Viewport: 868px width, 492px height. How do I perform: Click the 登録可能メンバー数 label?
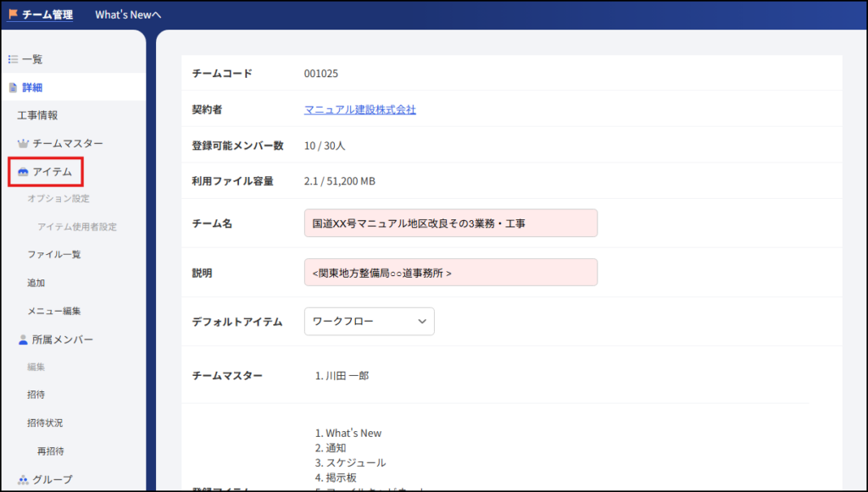(x=237, y=146)
